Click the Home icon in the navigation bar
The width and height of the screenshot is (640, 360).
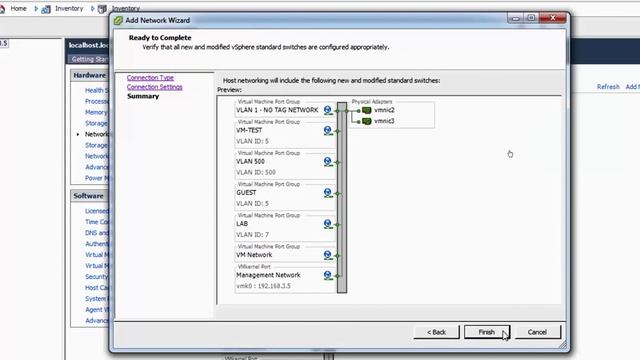pos(2,9)
